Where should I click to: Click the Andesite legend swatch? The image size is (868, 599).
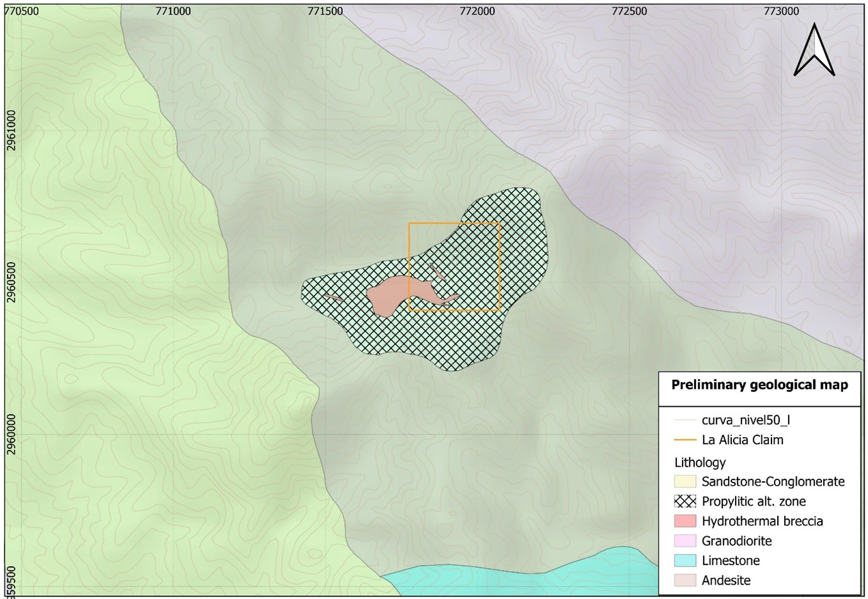[685, 581]
